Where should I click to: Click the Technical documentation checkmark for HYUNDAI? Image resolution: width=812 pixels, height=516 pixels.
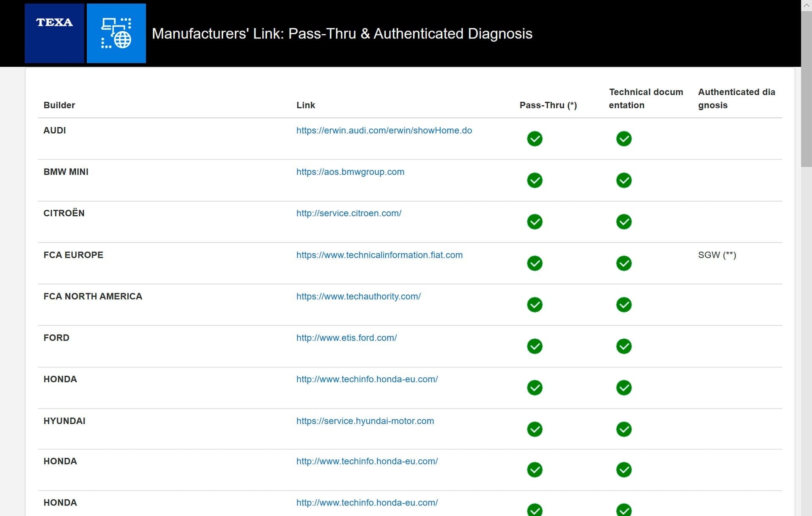click(x=624, y=429)
